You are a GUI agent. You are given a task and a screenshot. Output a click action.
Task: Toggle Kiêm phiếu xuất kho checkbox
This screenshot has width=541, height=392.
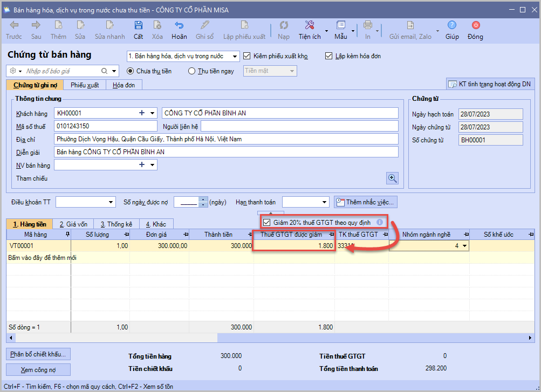[248, 56]
